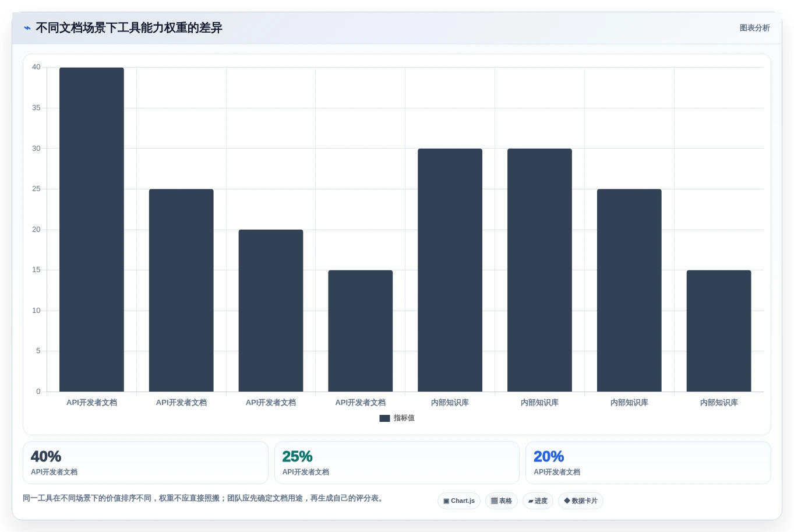794x532 pixels.
Task: Click the grid icon in the 表格 chip
Action: [x=494, y=501]
